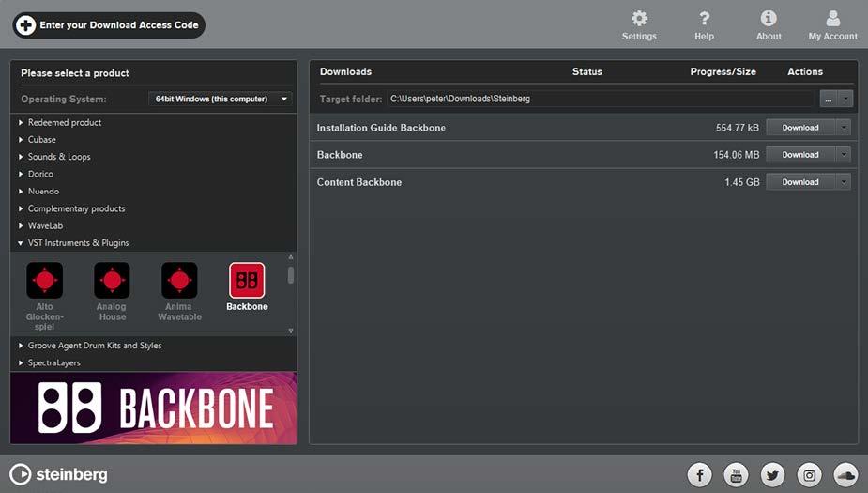Screen dimensions: 868x493
Task: Open Steinberg Facebook page icon
Action: click(x=700, y=475)
